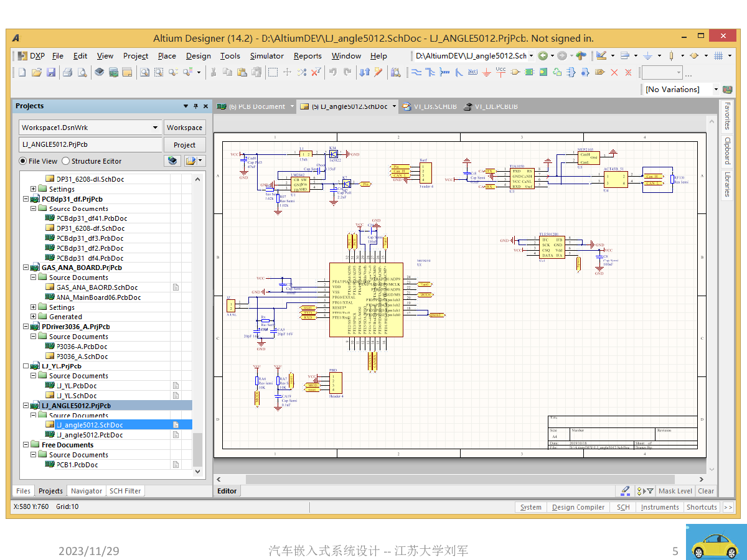747x560 pixels.
Task: Open the Clipboard side panel tab
Action: [726, 151]
